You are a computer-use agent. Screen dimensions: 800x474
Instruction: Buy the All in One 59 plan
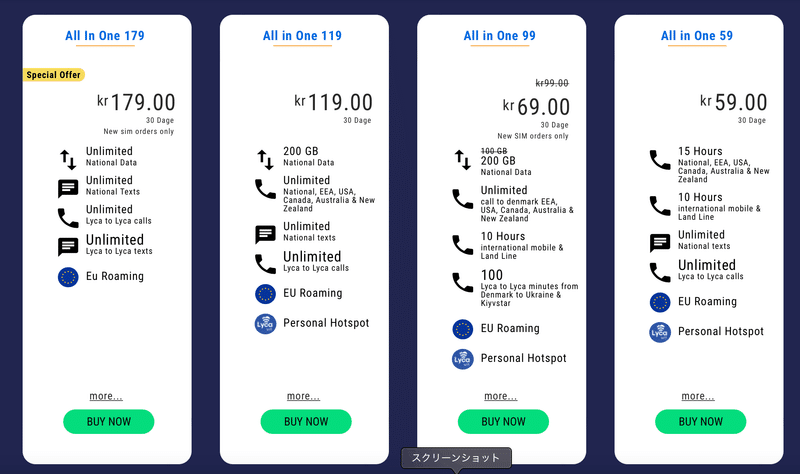[x=701, y=421]
